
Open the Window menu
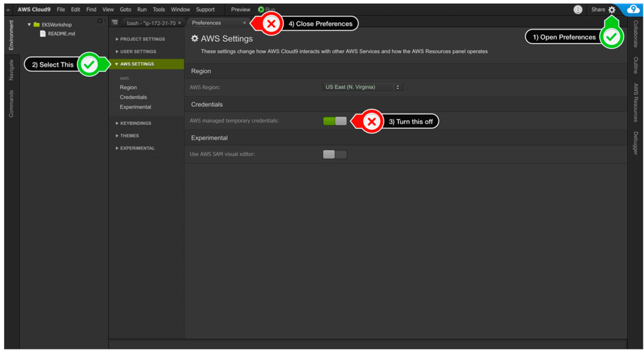click(181, 9)
